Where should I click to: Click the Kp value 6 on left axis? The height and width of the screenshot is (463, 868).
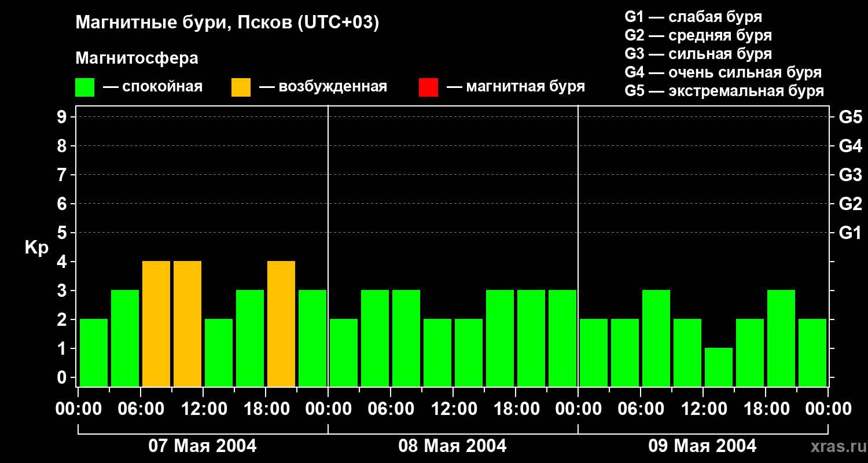[62, 204]
